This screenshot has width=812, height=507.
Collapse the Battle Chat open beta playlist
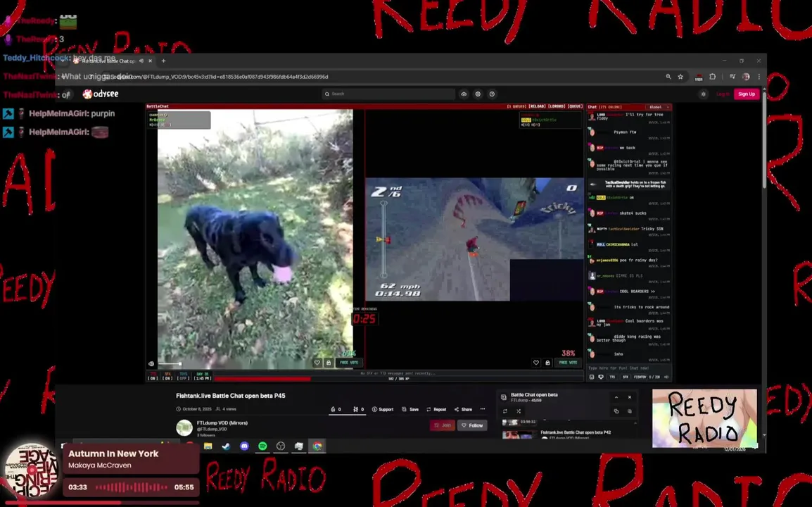click(x=616, y=398)
